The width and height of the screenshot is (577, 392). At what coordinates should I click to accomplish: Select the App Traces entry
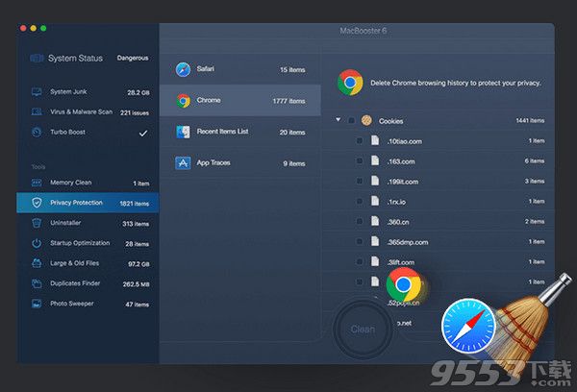tap(238, 163)
